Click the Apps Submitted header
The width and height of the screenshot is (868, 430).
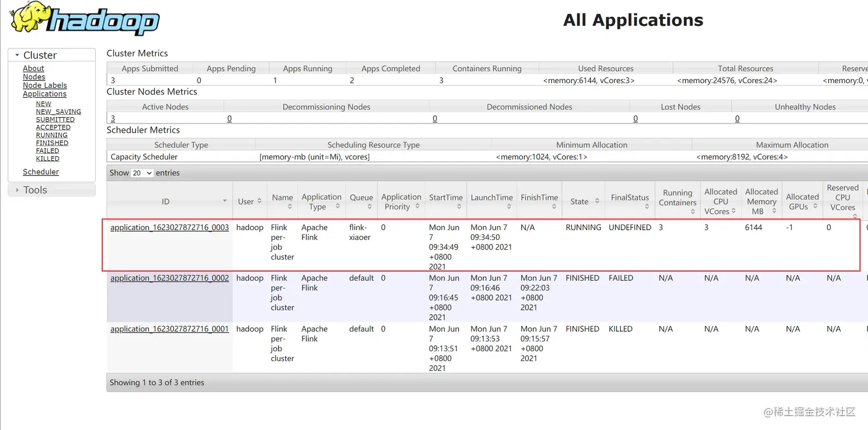(150, 68)
